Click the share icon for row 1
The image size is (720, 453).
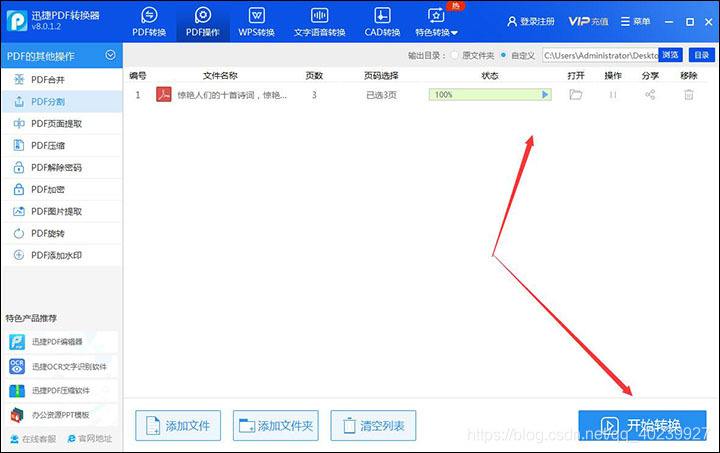[650, 95]
